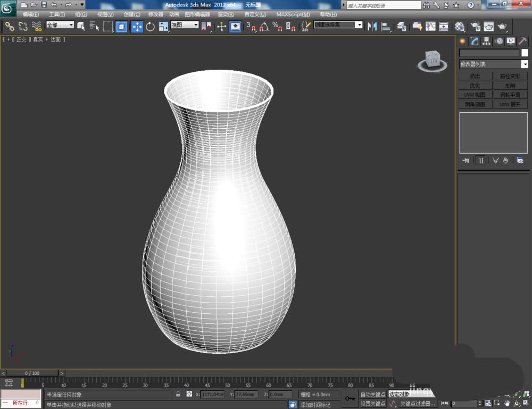Toggle the selection lock icon
The image size is (532, 409).
(178, 395)
